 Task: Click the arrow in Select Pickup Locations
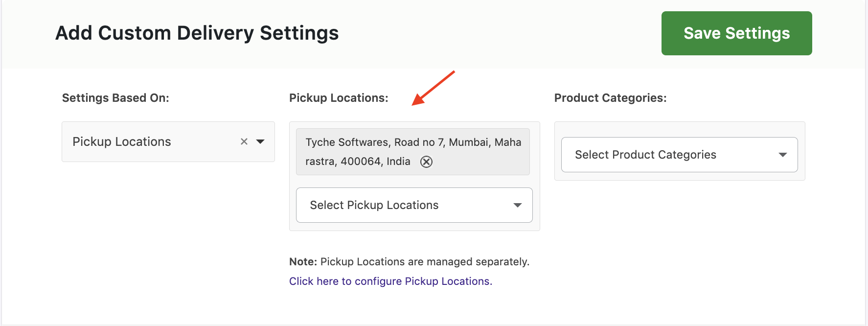(517, 205)
